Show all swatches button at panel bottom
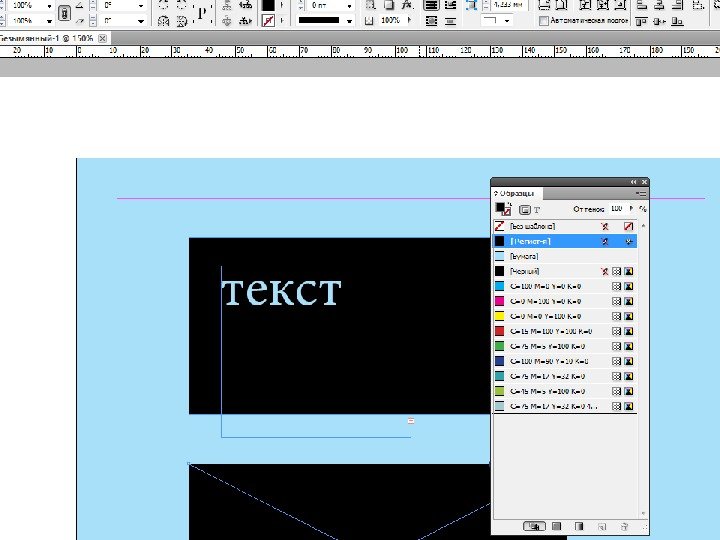Image resolution: width=720 pixels, height=540 pixels. [x=534, y=526]
